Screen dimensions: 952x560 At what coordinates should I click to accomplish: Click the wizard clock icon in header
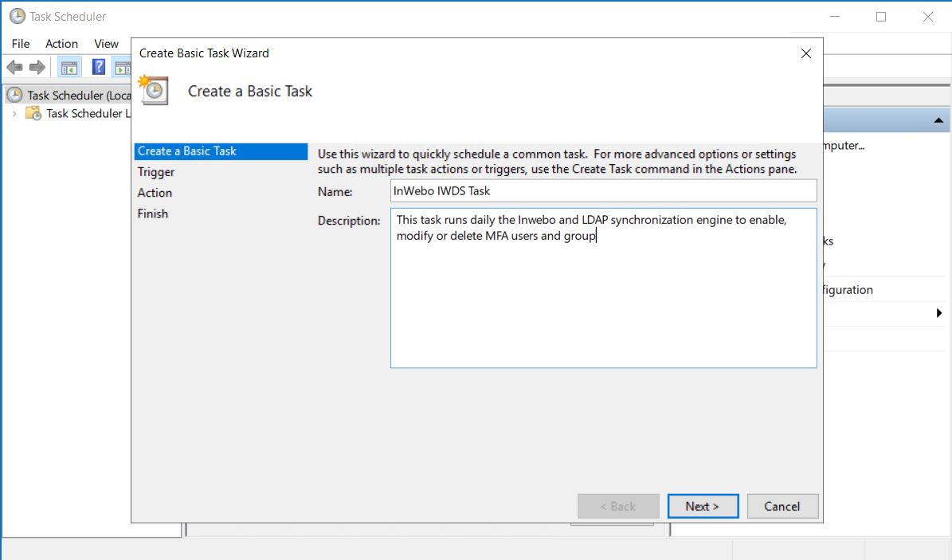tap(153, 90)
